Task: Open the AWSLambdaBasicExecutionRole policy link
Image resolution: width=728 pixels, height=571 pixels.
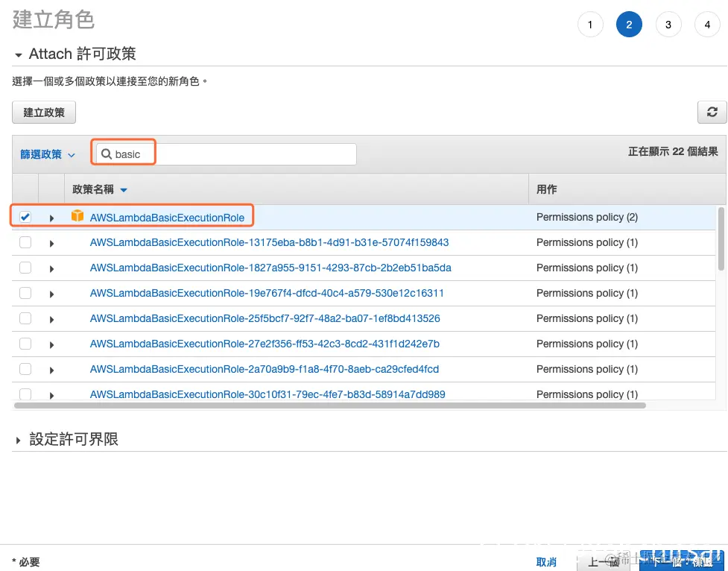Action: (167, 218)
